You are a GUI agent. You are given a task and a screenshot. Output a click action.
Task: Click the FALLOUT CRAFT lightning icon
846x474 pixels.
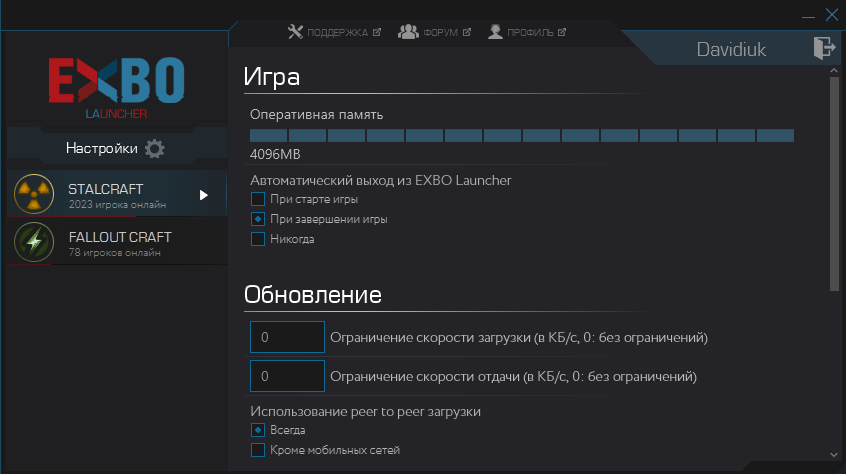pos(34,242)
